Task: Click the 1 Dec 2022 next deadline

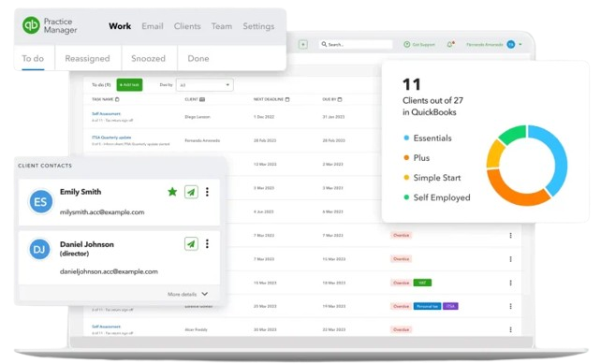Action: coord(264,117)
